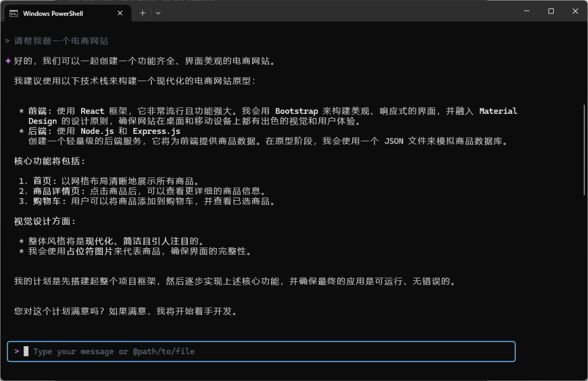The image size is (588, 381).
Task: Click the block cursor in the input field
Action: 25,351
